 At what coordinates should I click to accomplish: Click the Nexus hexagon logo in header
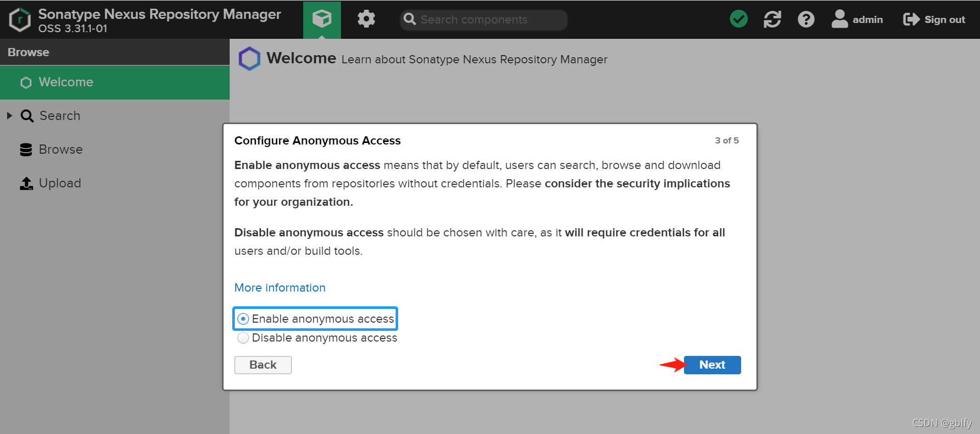click(x=20, y=20)
